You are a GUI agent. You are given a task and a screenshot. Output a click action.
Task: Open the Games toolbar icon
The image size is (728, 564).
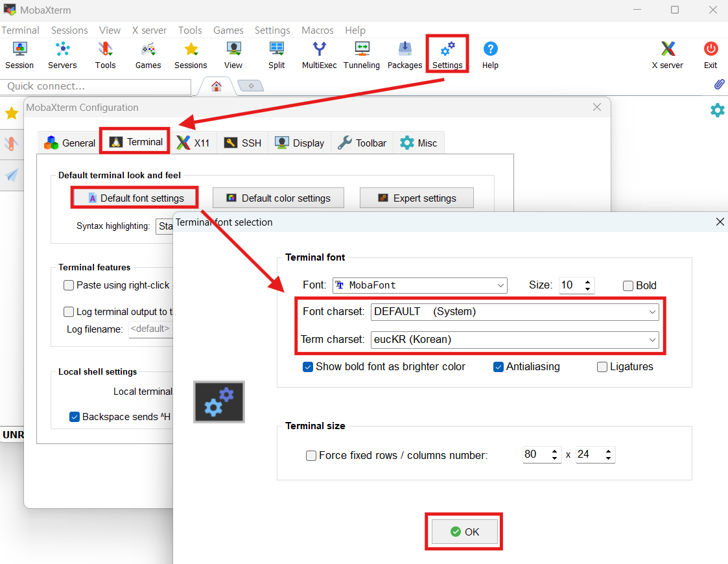(x=148, y=55)
